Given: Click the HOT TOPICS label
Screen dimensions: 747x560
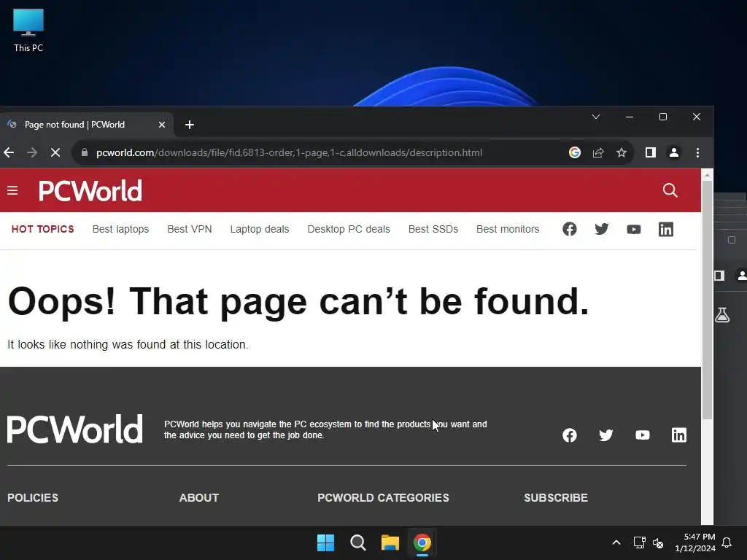Looking at the screenshot, I should click(x=43, y=229).
